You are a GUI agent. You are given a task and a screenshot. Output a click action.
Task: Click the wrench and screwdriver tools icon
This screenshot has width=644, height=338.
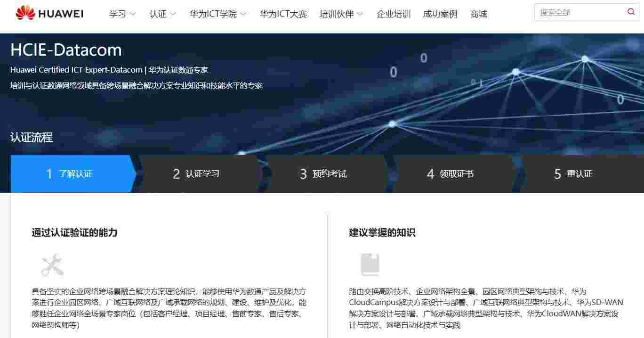pyautogui.click(x=52, y=265)
